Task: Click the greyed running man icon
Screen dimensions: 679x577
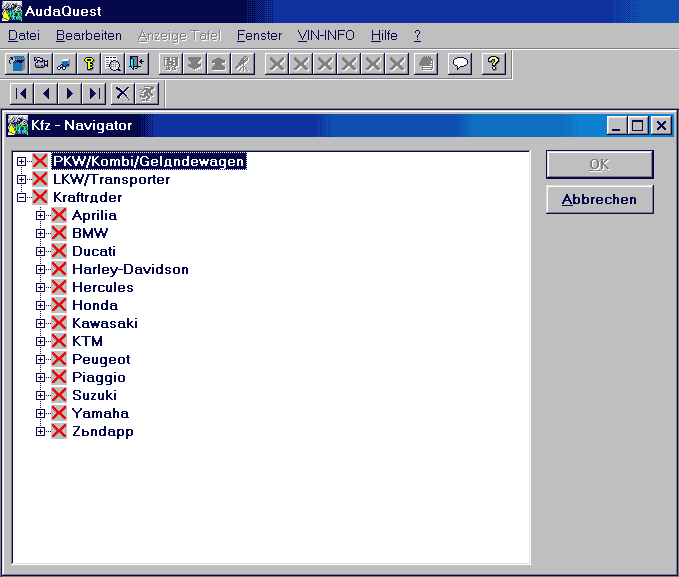Action: click(x=147, y=93)
